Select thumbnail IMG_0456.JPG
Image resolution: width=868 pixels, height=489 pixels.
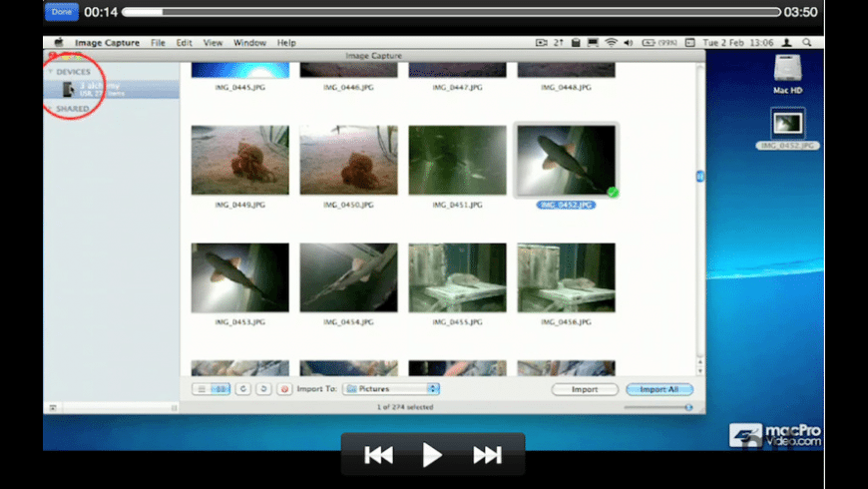coord(566,277)
